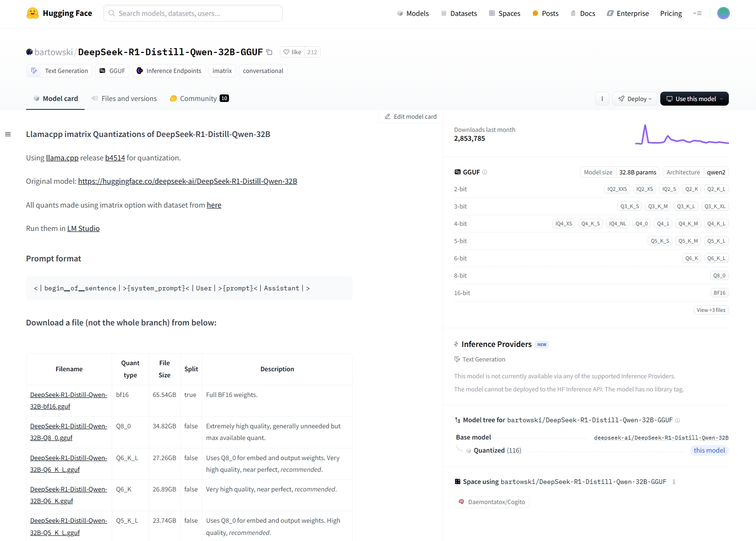The height and width of the screenshot is (541, 756).
Task: Open the bf16.gguf file link
Action: click(x=69, y=401)
